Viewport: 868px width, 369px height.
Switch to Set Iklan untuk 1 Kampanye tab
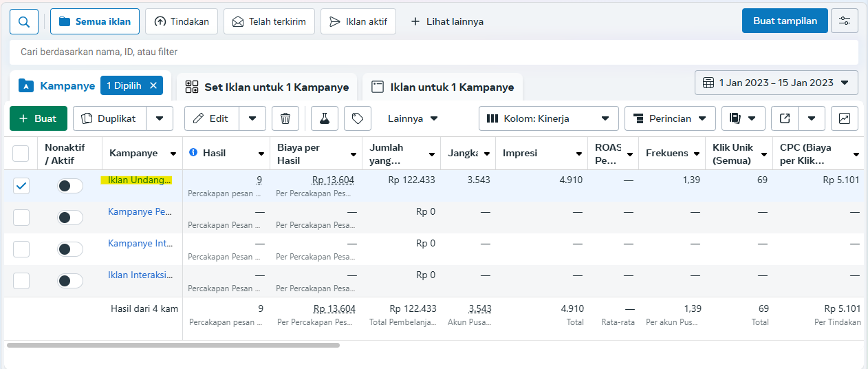click(x=267, y=87)
